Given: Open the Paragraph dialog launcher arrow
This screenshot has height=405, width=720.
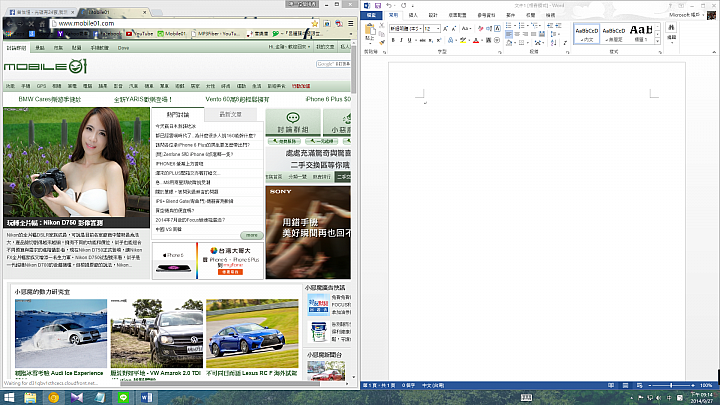Looking at the screenshot, I should (x=567, y=52).
